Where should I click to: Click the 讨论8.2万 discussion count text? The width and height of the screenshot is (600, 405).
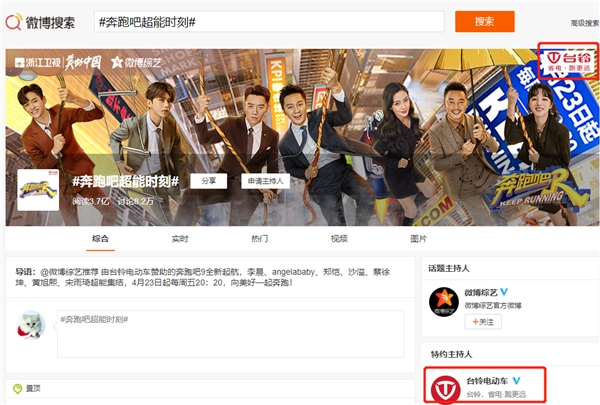pyautogui.click(x=135, y=201)
